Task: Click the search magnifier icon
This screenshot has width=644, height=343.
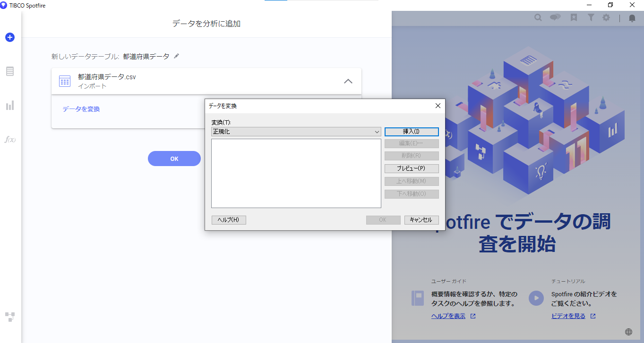Action: click(x=538, y=17)
